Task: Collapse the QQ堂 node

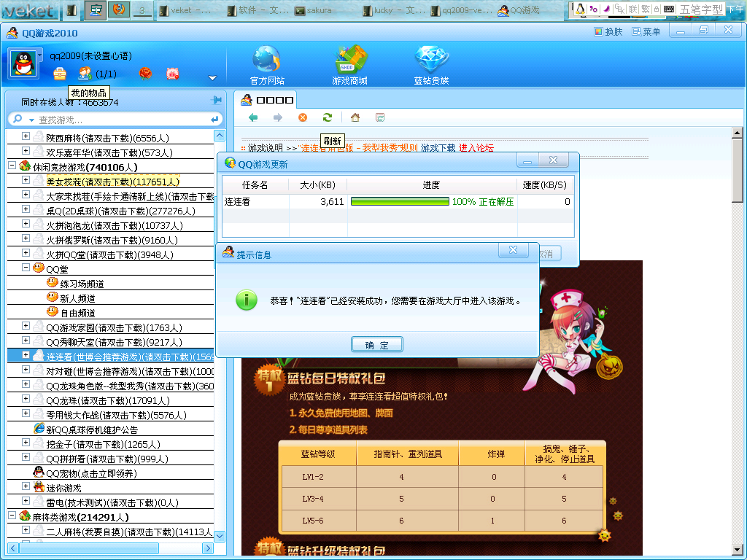Action: pyautogui.click(x=26, y=268)
